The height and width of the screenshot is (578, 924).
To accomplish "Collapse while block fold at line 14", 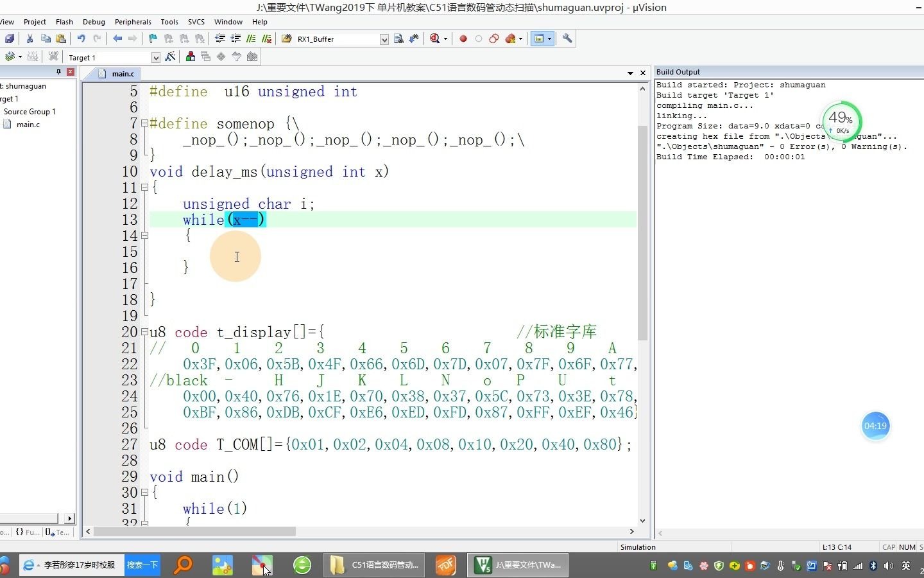I will [x=144, y=236].
